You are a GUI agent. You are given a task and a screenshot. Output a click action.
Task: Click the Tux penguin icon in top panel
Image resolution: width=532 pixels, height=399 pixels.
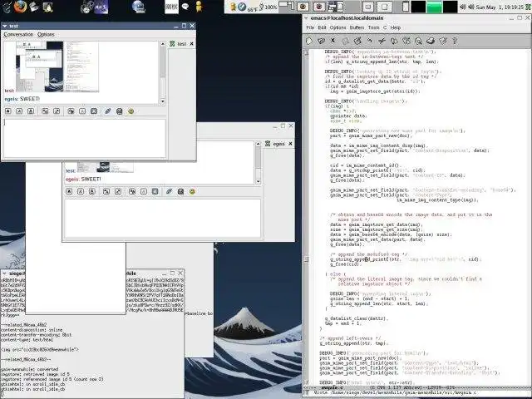(x=47, y=7)
